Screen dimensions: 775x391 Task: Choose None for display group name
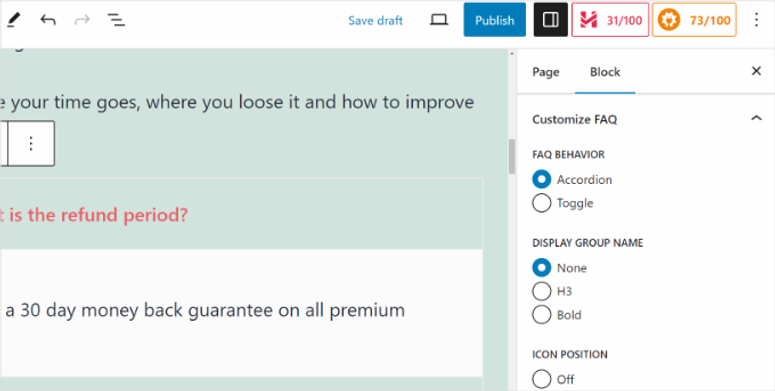[542, 268]
